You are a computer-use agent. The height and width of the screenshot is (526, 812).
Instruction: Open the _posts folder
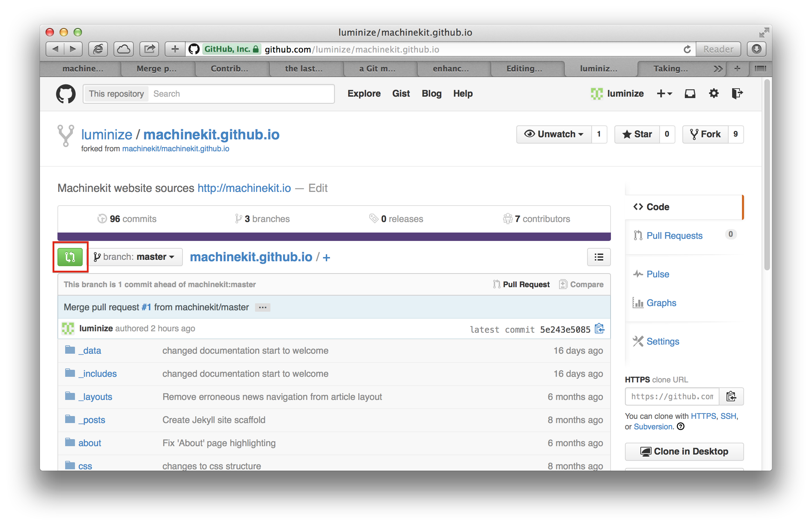tap(92, 420)
